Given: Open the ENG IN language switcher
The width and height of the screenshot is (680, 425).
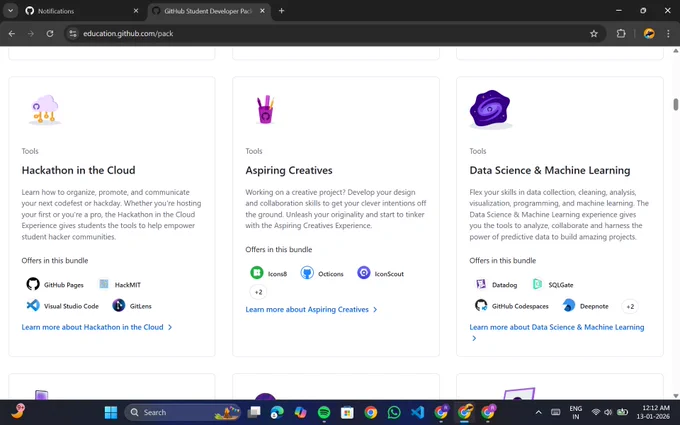Looking at the screenshot, I should [x=575, y=412].
